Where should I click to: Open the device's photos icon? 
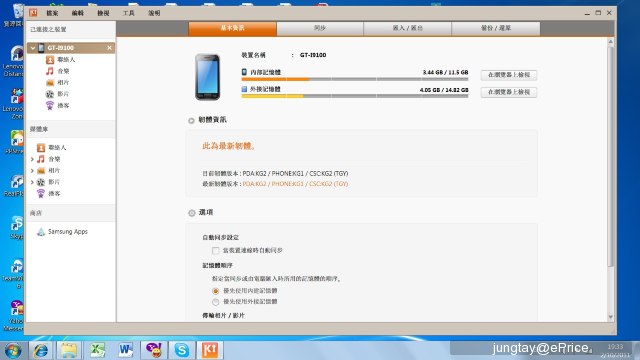pos(50,83)
